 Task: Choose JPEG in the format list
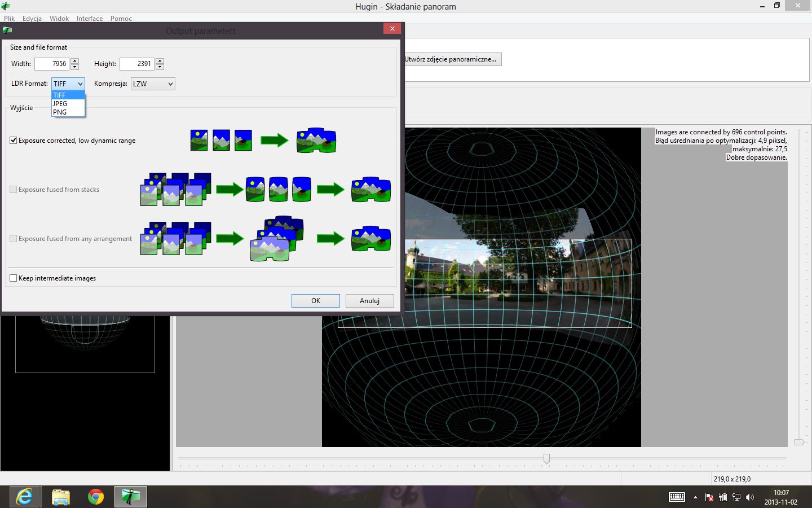pos(68,103)
